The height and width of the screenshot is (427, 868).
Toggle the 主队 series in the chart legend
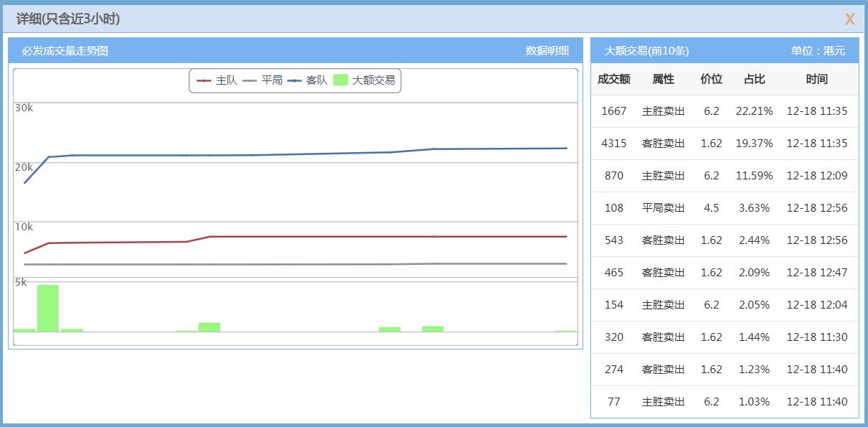[x=217, y=80]
